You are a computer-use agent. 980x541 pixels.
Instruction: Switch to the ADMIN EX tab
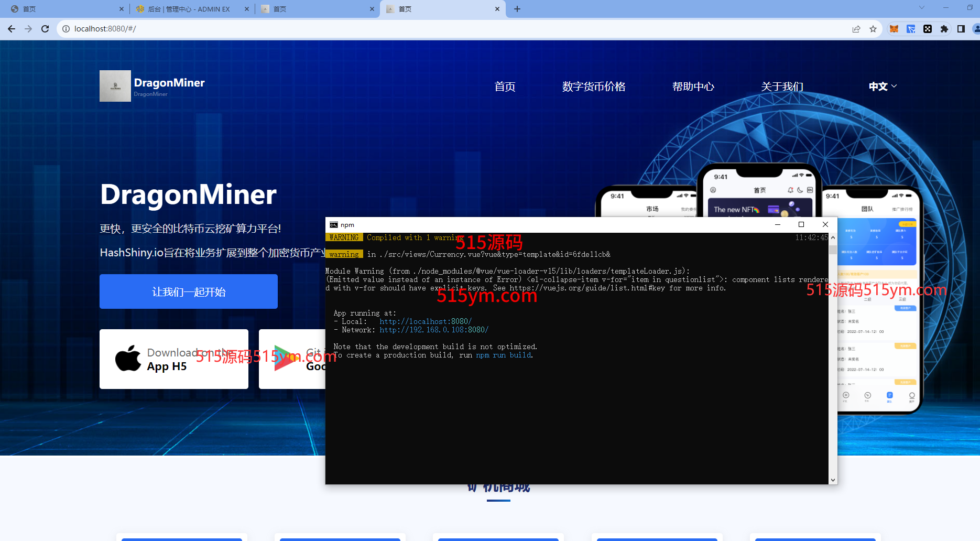click(x=189, y=9)
